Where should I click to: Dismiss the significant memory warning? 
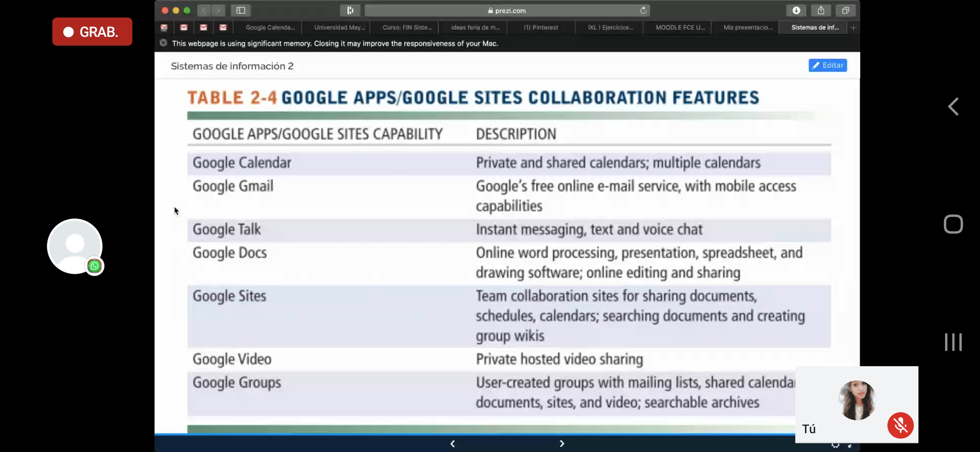tap(163, 43)
